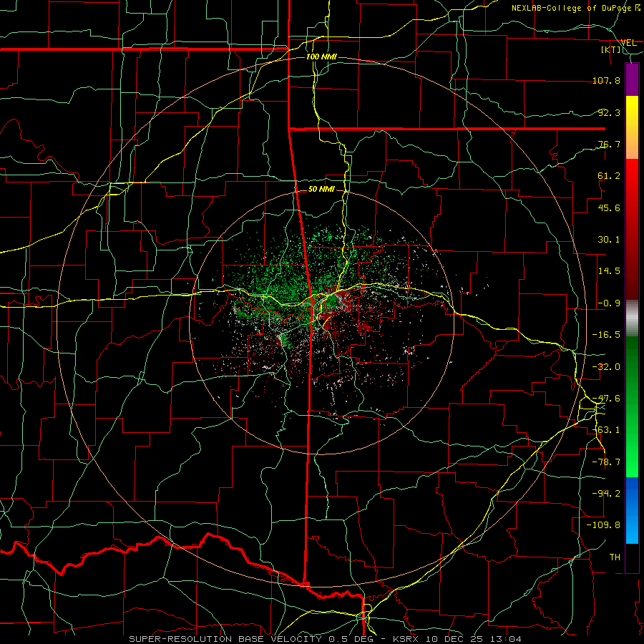644x644 pixels.
Task: Click the 100 NMI range ring label
Action: pyautogui.click(x=321, y=57)
